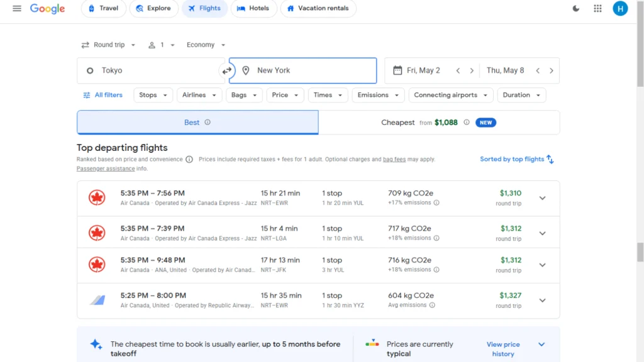Click emissions info icon on 717 kg flight
Screen dimensions: 644x362
436,238
